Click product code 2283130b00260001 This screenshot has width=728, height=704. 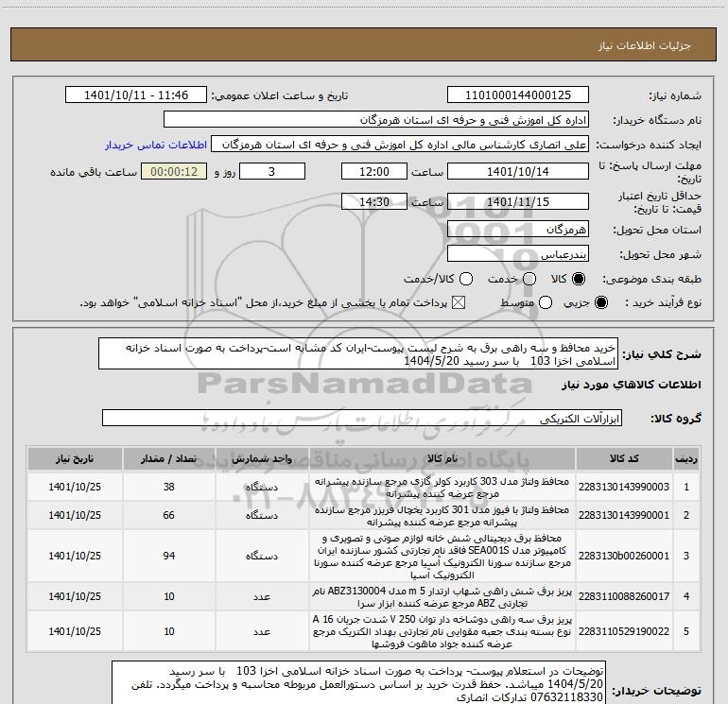(624, 556)
